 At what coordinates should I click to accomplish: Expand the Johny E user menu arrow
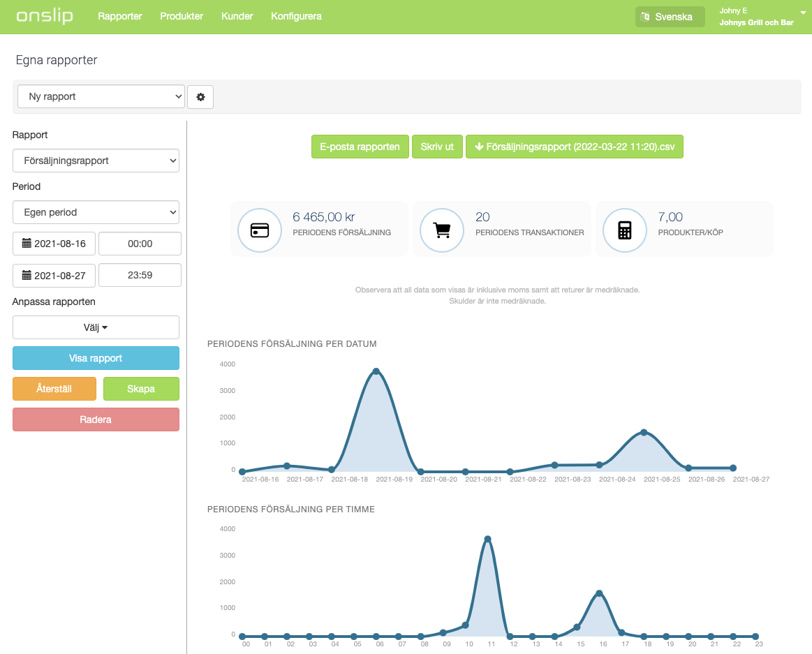click(x=803, y=13)
